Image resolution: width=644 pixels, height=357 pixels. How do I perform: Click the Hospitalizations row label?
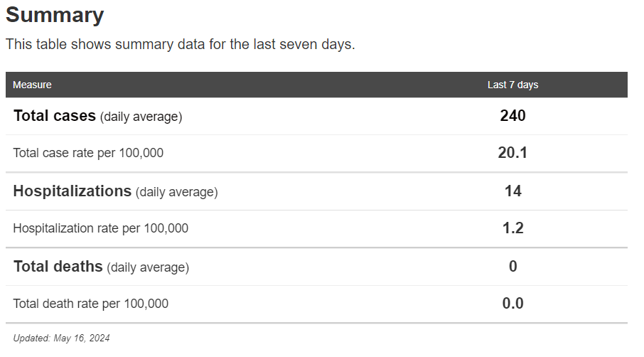tap(73, 191)
